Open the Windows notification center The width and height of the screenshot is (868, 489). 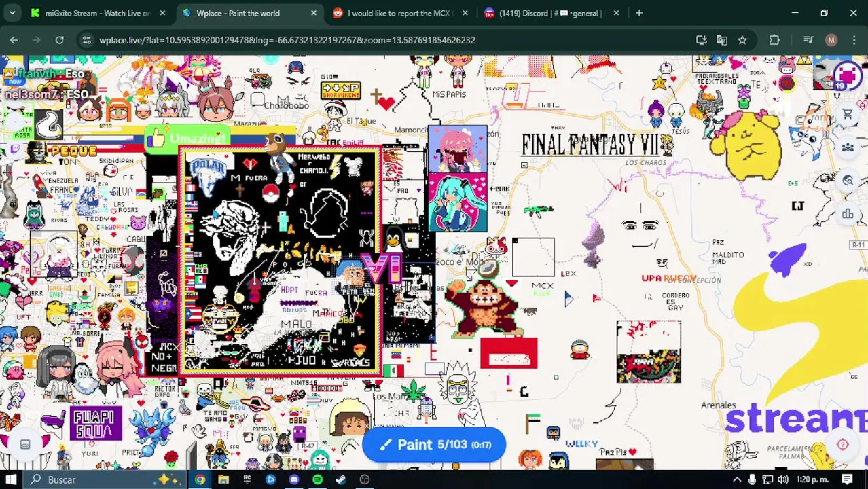(x=848, y=480)
